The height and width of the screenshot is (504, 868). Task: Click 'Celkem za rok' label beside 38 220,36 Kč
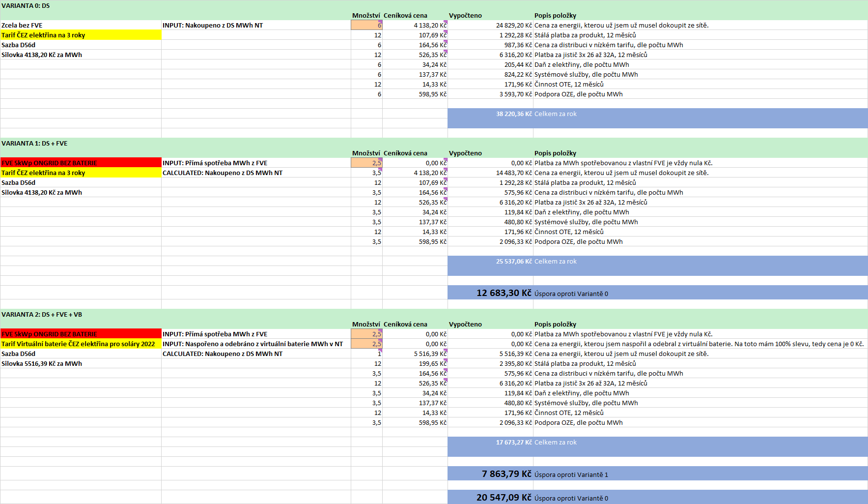coord(555,114)
